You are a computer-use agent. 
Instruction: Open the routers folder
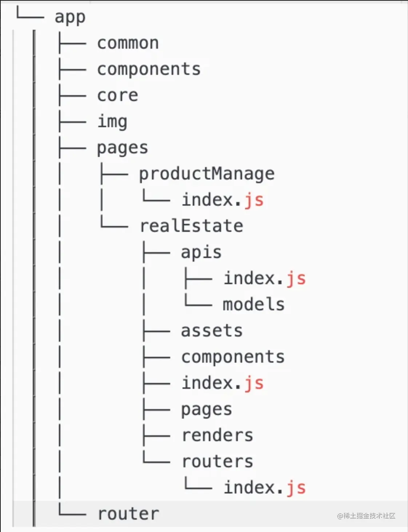pos(217,462)
